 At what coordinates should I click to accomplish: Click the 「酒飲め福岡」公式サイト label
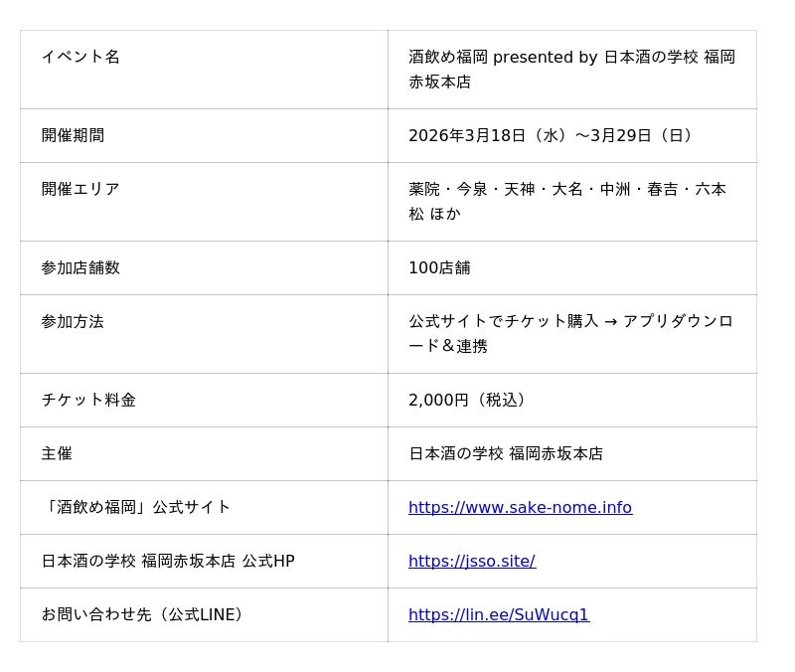click(x=136, y=507)
